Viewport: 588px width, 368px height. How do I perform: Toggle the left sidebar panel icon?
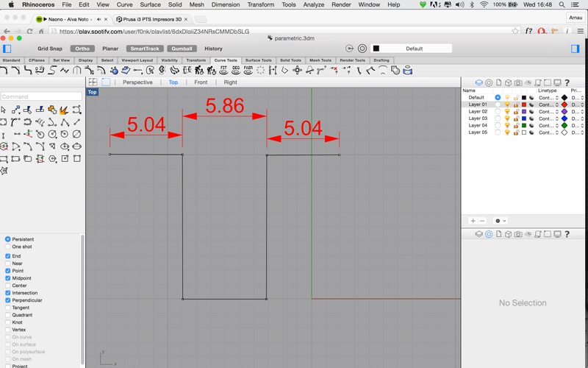coord(7,49)
